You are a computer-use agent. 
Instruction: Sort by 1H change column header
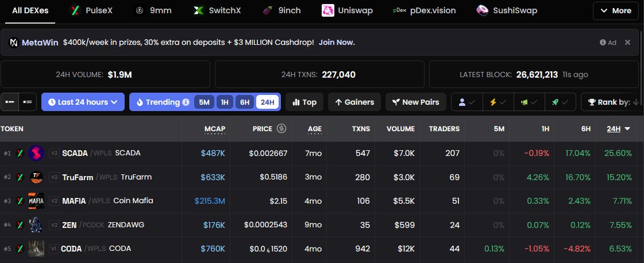pos(545,129)
